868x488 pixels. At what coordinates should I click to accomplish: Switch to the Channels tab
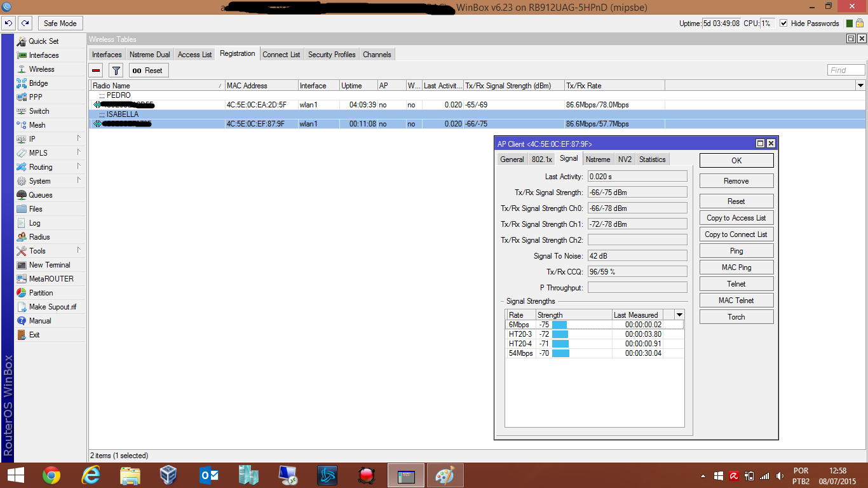click(x=377, y=55)
